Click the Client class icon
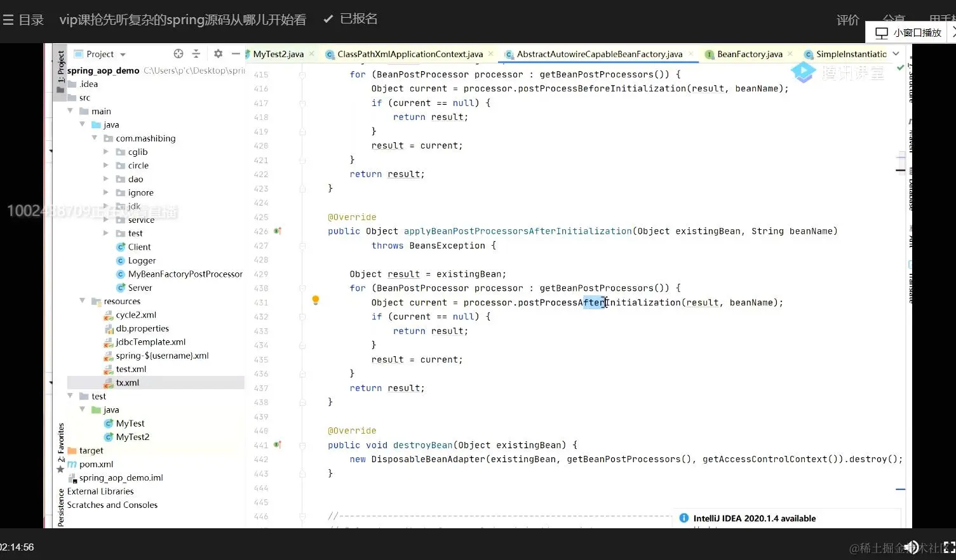This screenshot has width=956, height=560. click(x=121, y=247)
